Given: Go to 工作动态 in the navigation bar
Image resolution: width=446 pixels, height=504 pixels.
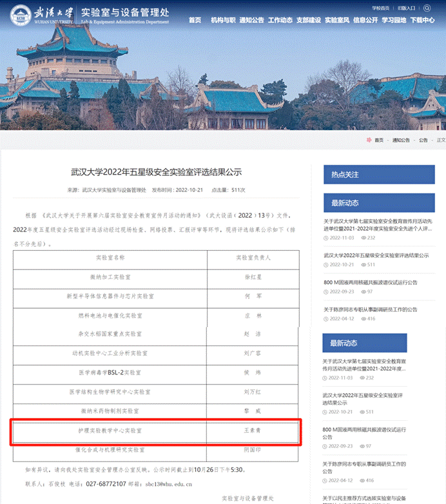Looking at the screenshot, I should pos(280,20).
